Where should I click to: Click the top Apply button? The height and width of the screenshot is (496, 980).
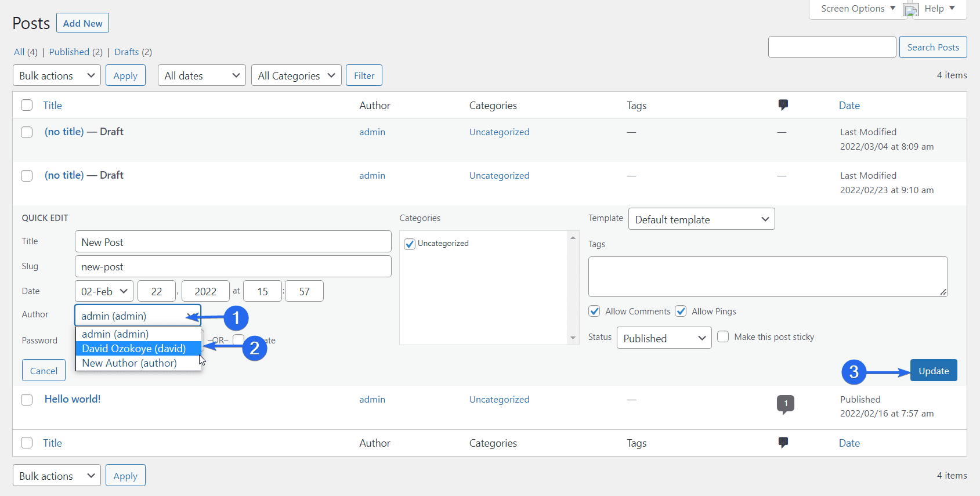coord(125,75)
